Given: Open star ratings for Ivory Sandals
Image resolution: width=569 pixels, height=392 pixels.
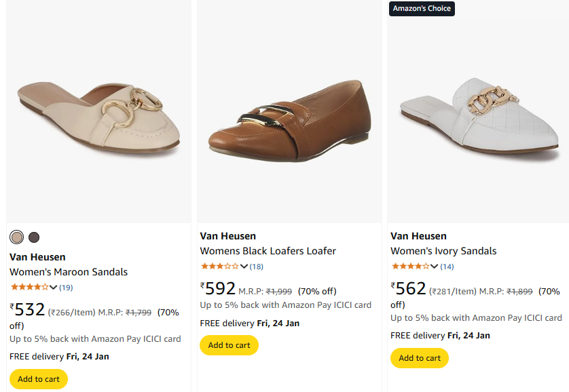Looking at the screenshot, I should 410,267.
